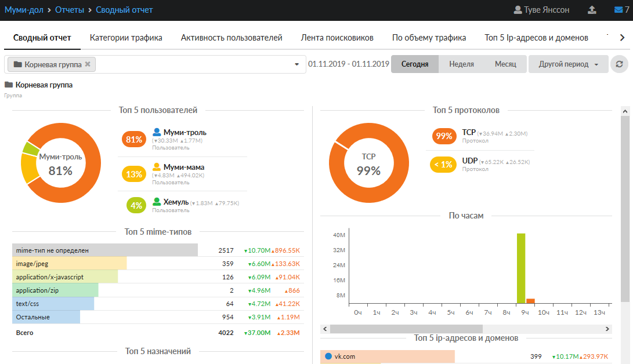Go to Отчеты in the breadcrumb
633x364 pixels.
pyautogui.click(x=69, y=10)
